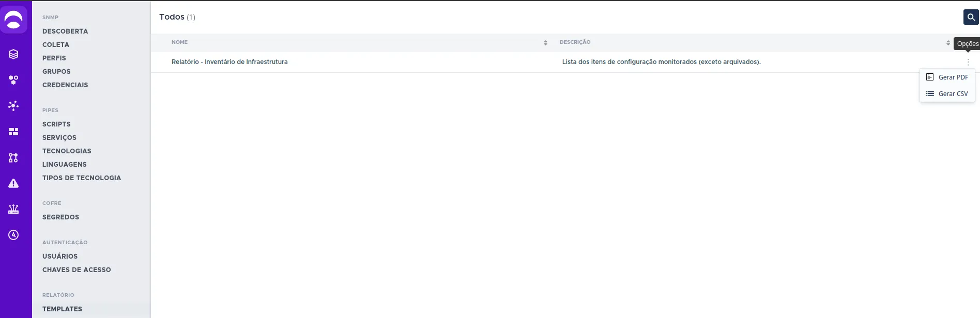This screenshot has width=980, height=318.
Task: Sort the table by the NOME column arrows
Action: pyautogui.click(x=545, y=43)
